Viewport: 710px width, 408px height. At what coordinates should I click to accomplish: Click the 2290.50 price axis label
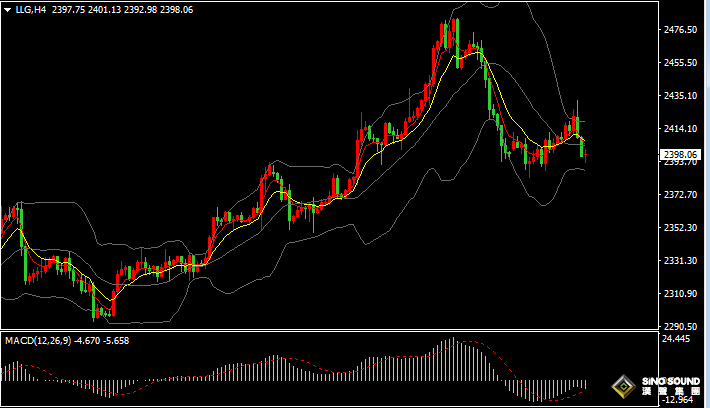[680, 327]
